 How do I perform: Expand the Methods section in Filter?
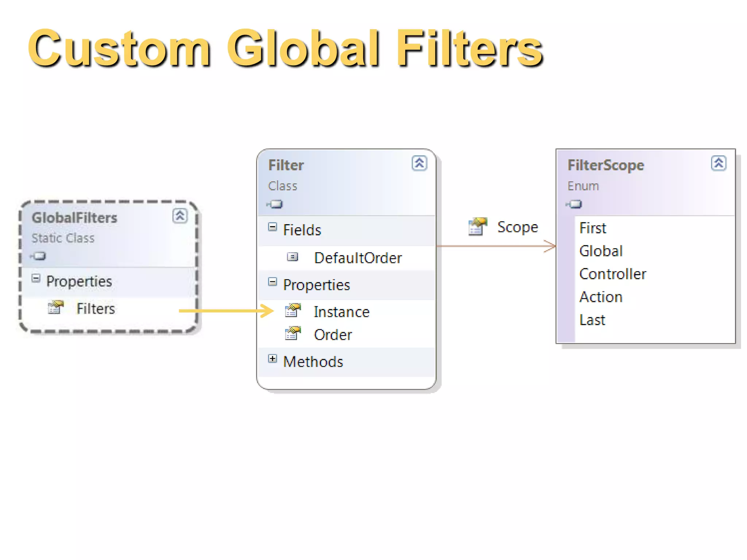[x=272, y=359]
